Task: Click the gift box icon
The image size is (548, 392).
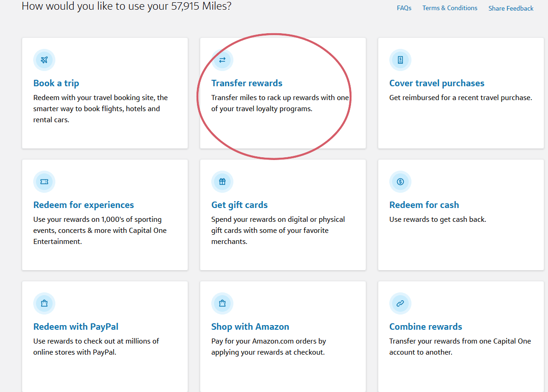Action: click(x=222, y=182)
